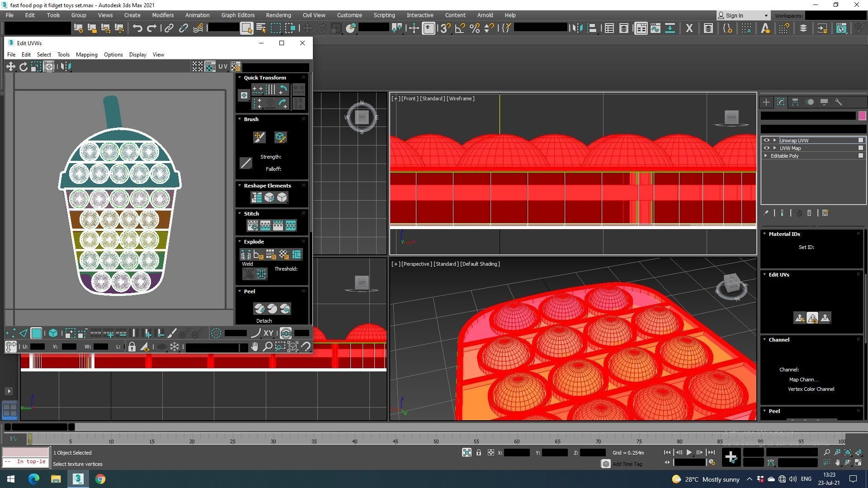Remove modifier with the trash icon
Screen dimensions: 868x488
(x=809, y=213)
